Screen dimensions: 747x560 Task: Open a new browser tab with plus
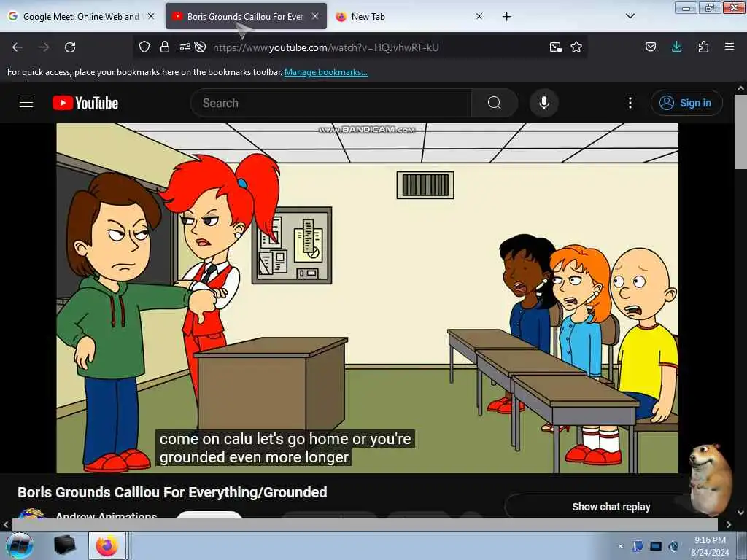506,17
